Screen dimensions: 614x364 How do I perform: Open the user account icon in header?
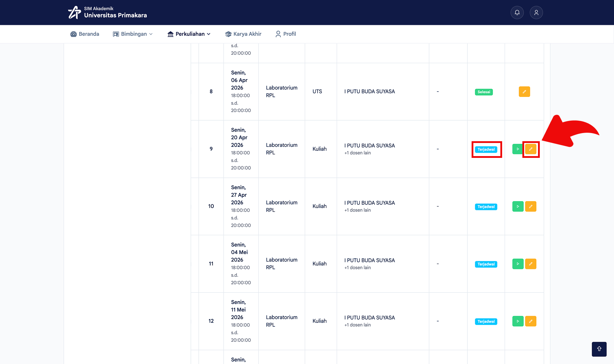pos(536,12)
